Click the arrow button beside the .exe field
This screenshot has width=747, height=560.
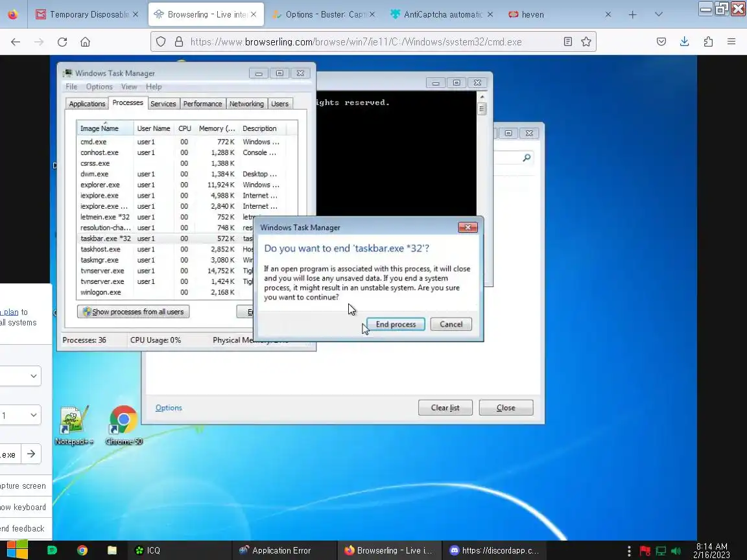pos(31,454)
